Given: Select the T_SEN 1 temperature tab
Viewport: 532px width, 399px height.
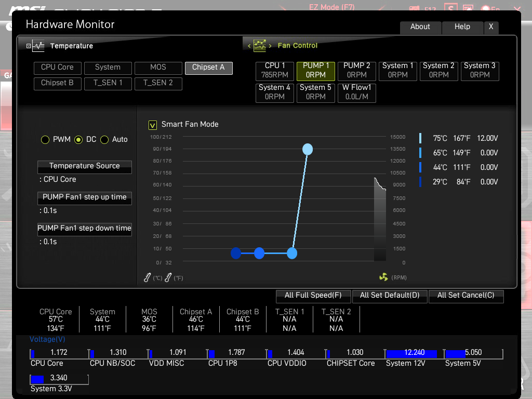Looking at the screenshot, I should (x=108, y=84).
